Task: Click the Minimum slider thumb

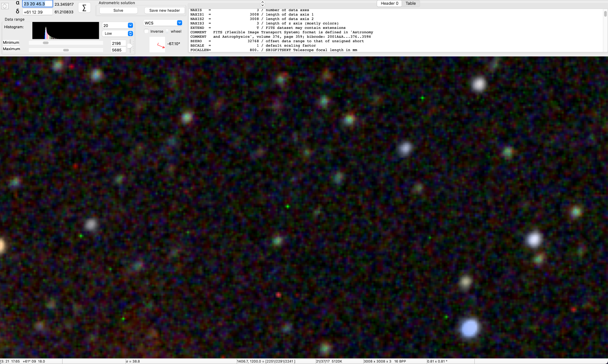Action: pos(46,43)
